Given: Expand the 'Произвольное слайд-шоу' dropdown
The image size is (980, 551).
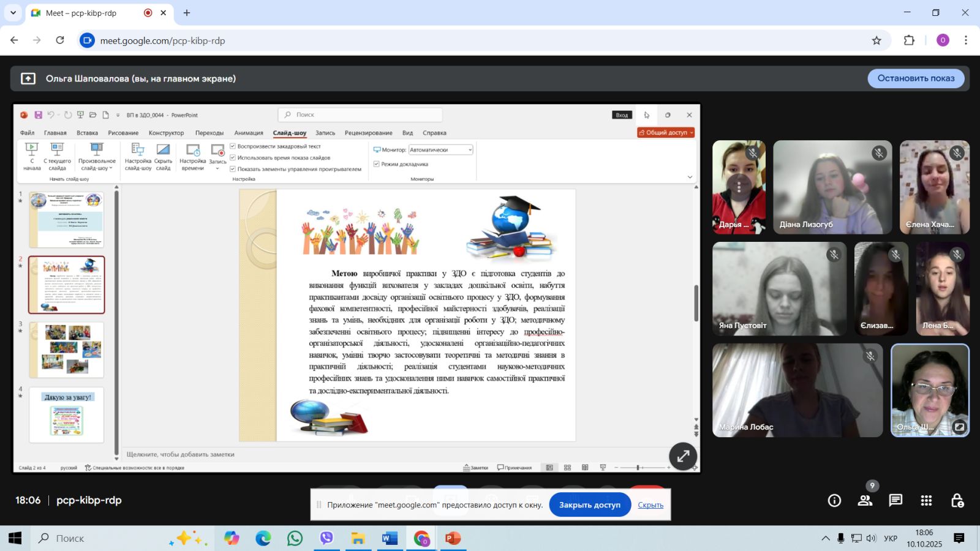Looking at the screenshot, I should 97,157.
